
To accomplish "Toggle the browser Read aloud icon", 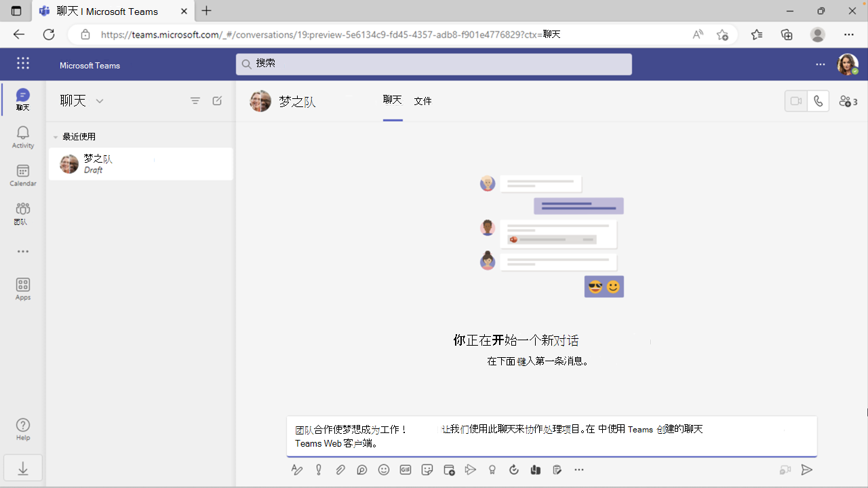I will pyautogui.click(x=698, y=35).
